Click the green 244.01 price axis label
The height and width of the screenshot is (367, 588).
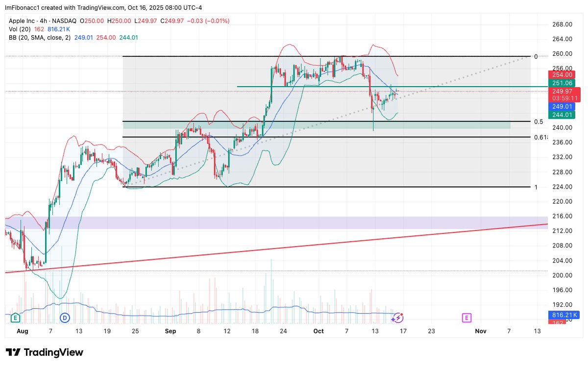(x=562, y=115)
